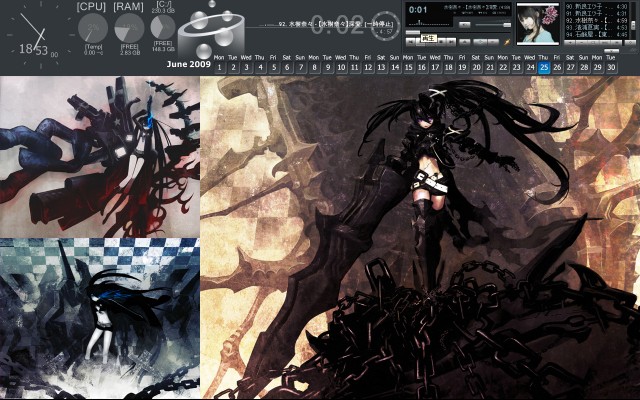This screenshot has height=400, width=640.
Task: Select calendar day 17
Action: tap(436, 67)
